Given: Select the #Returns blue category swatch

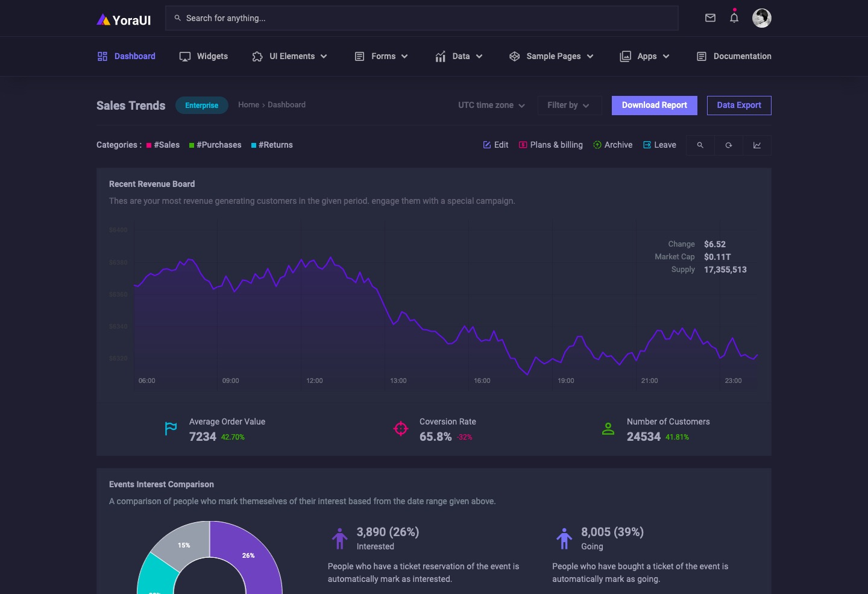Looking at the screenshot, I should point(254,145).
